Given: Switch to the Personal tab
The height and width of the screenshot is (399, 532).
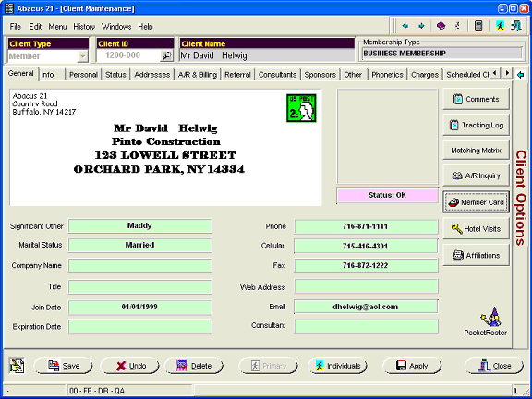Looking at the screenshot, I should tap(83, 75).
